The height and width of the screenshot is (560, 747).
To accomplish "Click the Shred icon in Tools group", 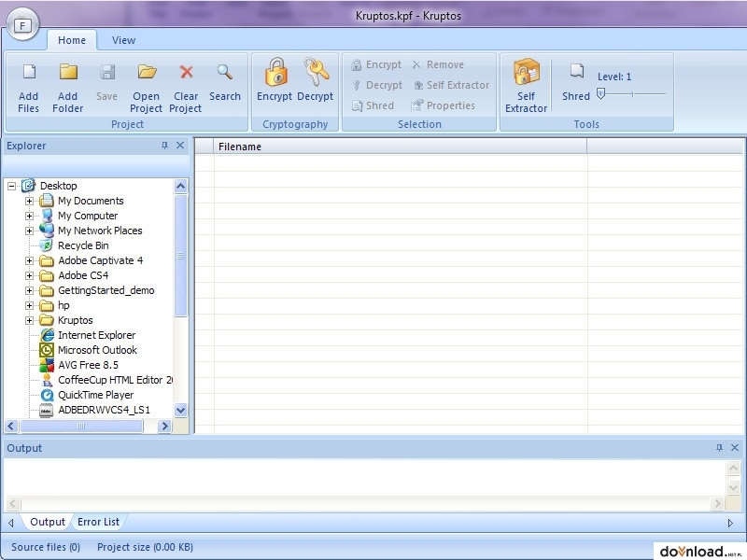I will point(577,72).
